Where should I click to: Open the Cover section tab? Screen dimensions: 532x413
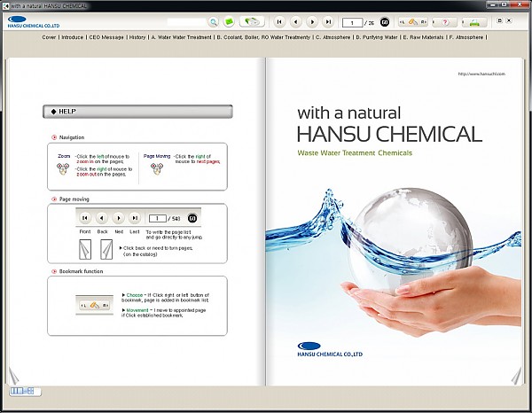pos(50,38)
